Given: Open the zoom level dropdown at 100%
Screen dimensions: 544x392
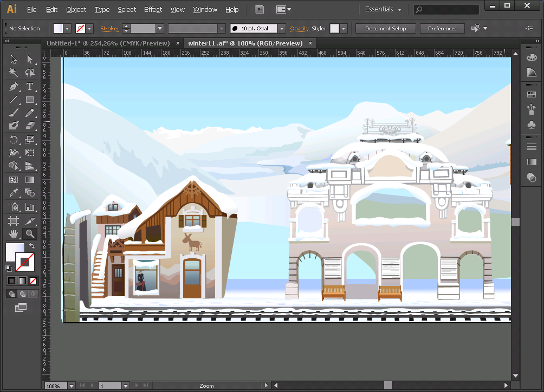Looking at the screenshot, I should (x=72, y=386).
